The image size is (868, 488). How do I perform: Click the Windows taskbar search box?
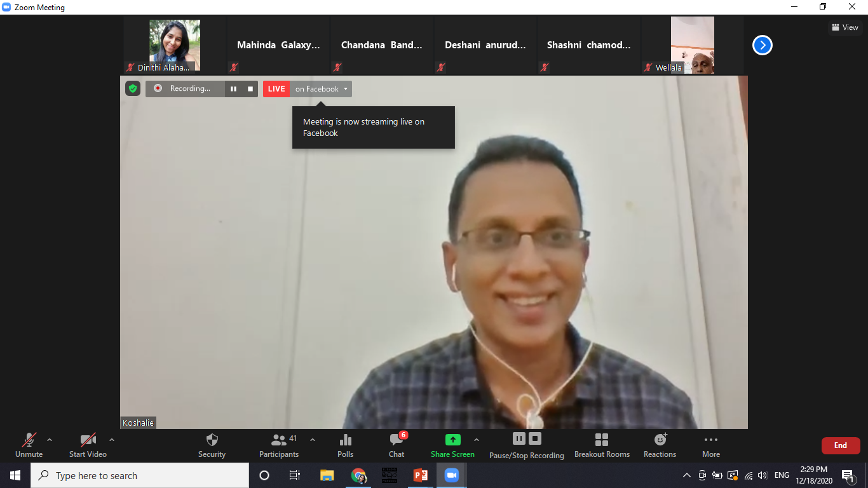(x=140, y=475)
